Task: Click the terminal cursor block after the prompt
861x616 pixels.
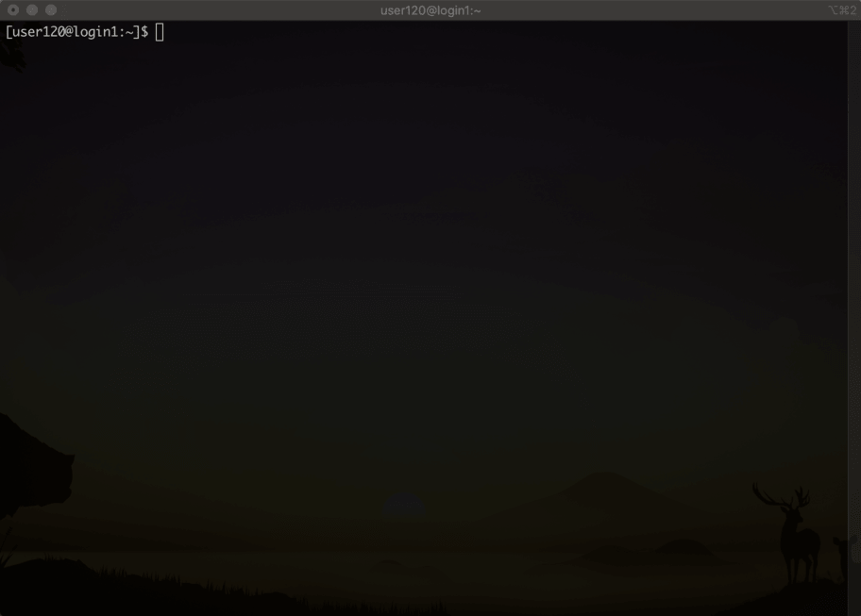Action: point(160,32)
